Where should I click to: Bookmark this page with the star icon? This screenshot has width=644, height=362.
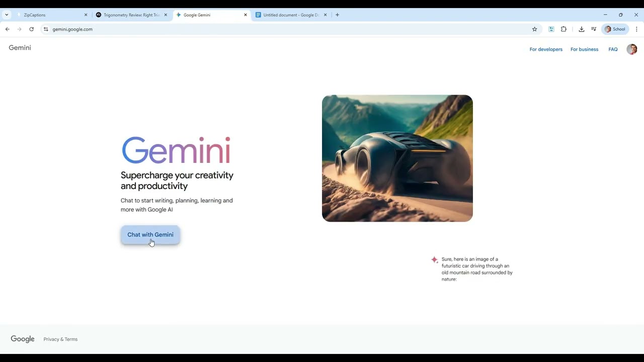[x=534, y=29]
